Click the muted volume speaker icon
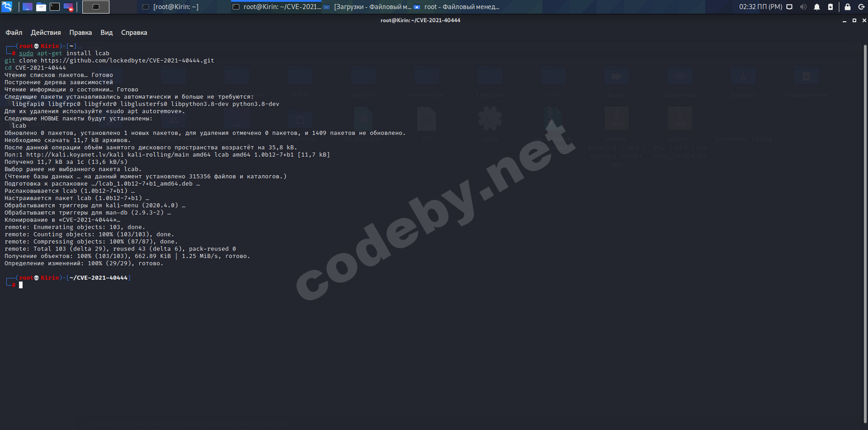Image resolution: width=868 pixels, height=430 pixels. click(803, 7)
